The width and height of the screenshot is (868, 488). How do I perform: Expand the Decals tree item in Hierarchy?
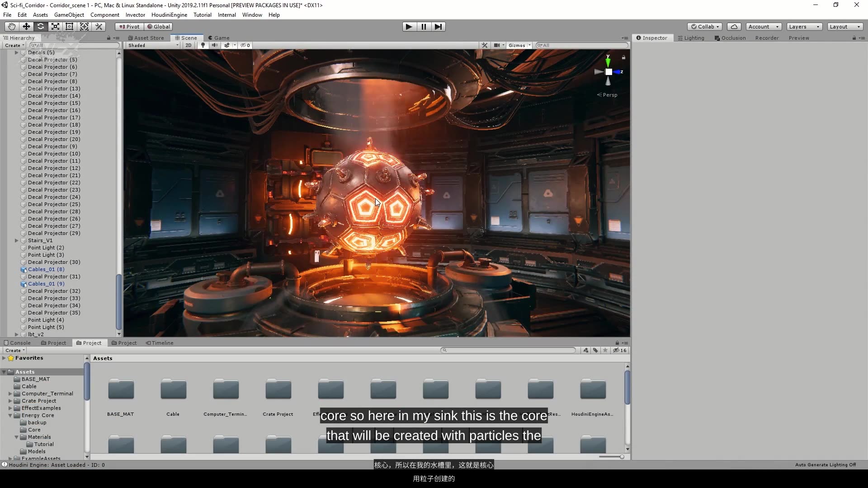tap(17, 52)
